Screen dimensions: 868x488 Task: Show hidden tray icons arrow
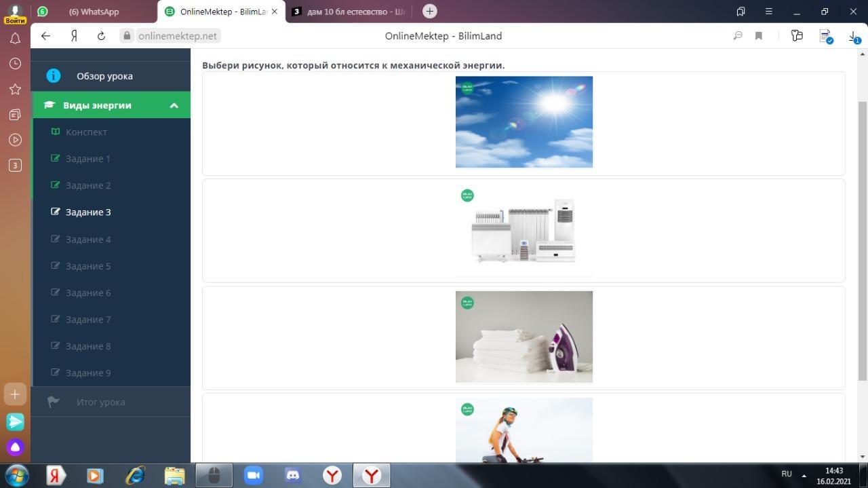pos(804,475)
